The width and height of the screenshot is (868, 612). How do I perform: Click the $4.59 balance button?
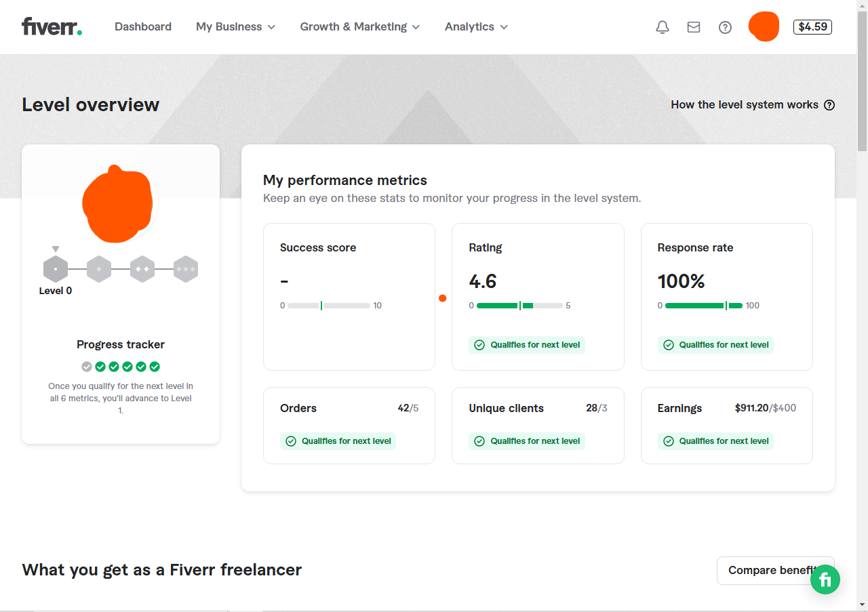point(812,27)
